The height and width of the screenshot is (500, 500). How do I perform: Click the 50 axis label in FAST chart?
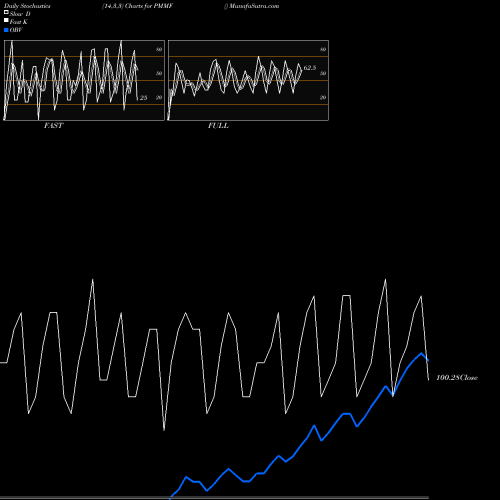pyautogui.click(x=159, y=73)
